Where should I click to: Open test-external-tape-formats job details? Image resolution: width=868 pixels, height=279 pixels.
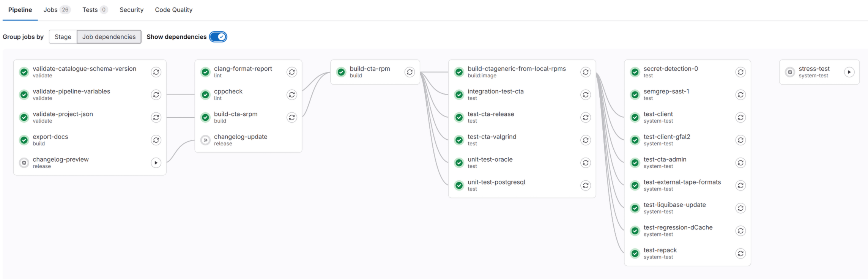pos(682,183)
